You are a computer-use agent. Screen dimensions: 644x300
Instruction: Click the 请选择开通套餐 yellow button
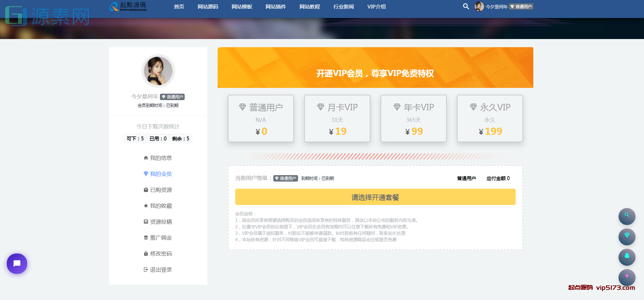(375, 197)
